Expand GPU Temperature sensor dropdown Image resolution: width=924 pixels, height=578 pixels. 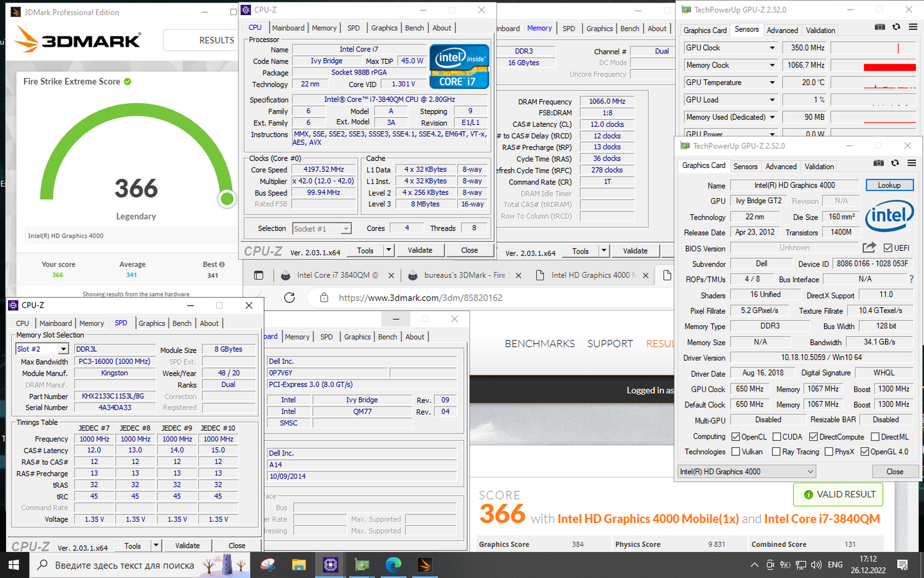[772, 82]
